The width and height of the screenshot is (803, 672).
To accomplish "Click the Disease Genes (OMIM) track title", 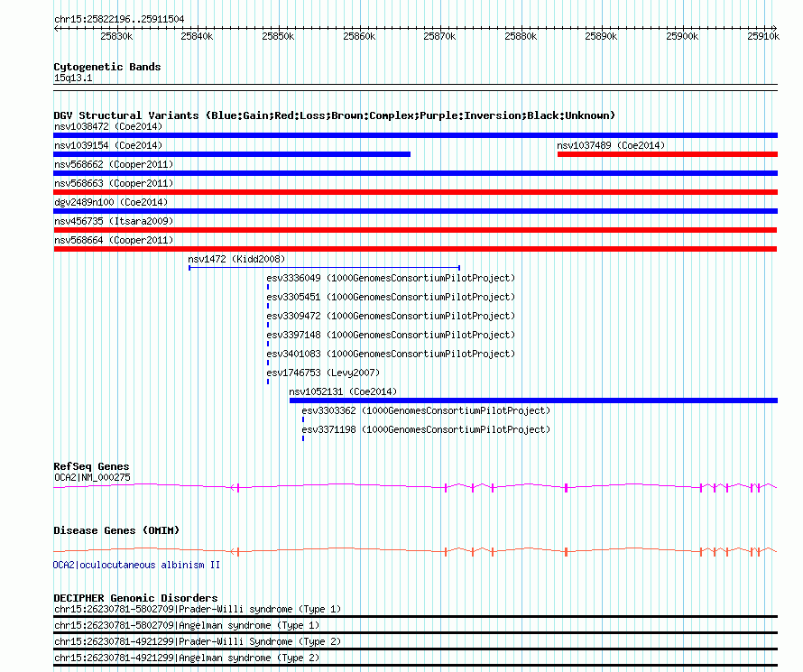I will [x=116, y=530].
